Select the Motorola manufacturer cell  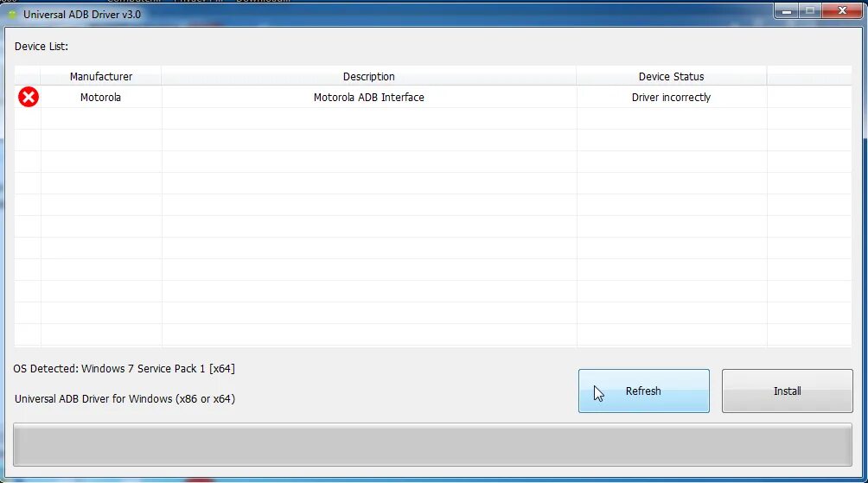[x=101, y=98]
